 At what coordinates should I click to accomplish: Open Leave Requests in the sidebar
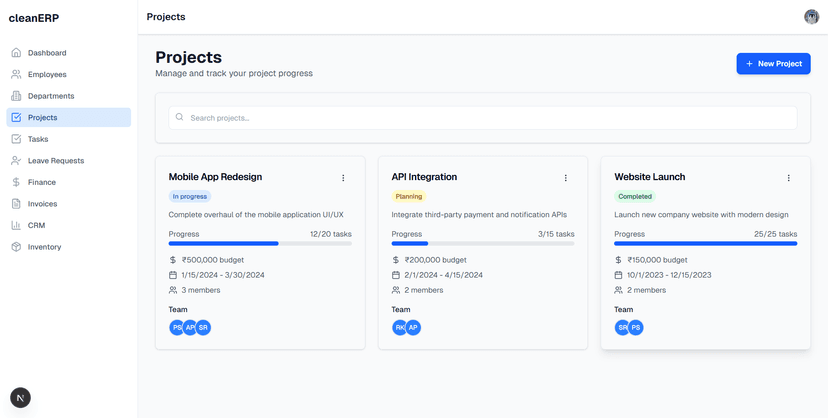tap(69, 160)
